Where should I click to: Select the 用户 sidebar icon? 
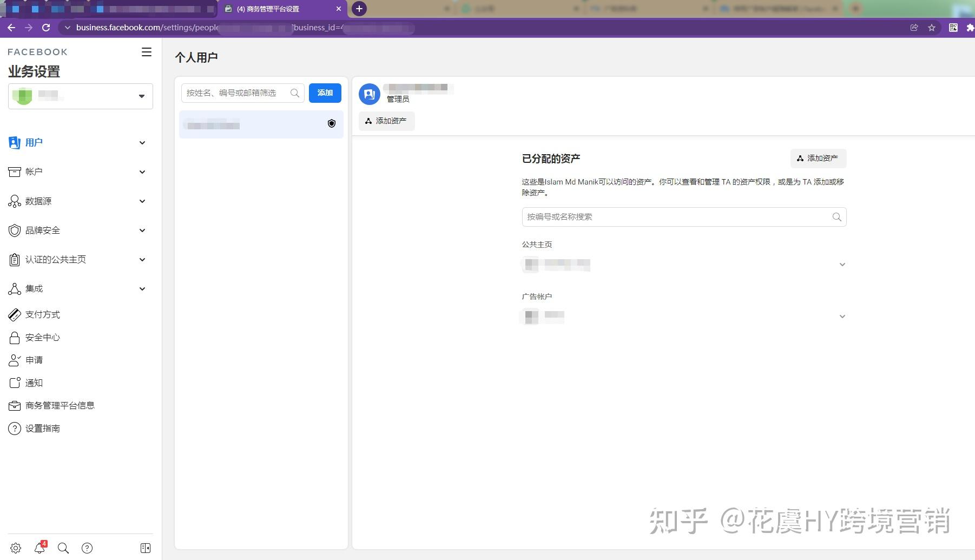pyautogui.click(x=15, y=142)
